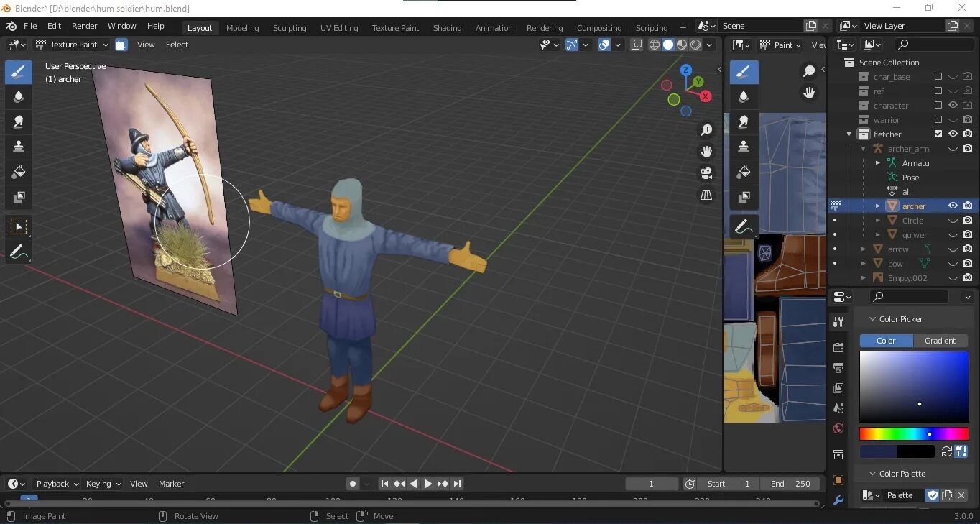Select the Fill bucket tool in viewport
980x524 pixels.
point(19,172)
